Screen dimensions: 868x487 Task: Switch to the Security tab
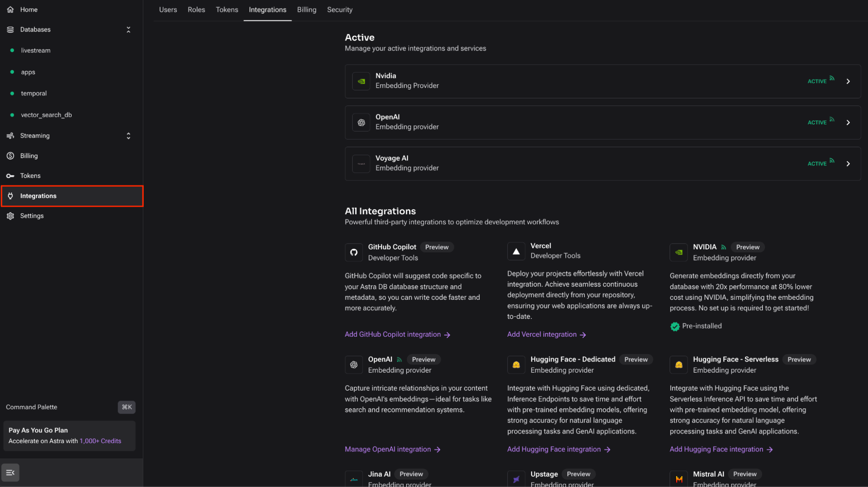[x=340, y=10]
